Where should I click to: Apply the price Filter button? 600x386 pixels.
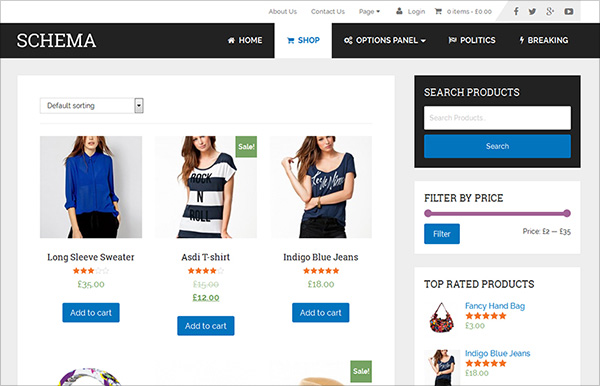[x=442, y=234]
